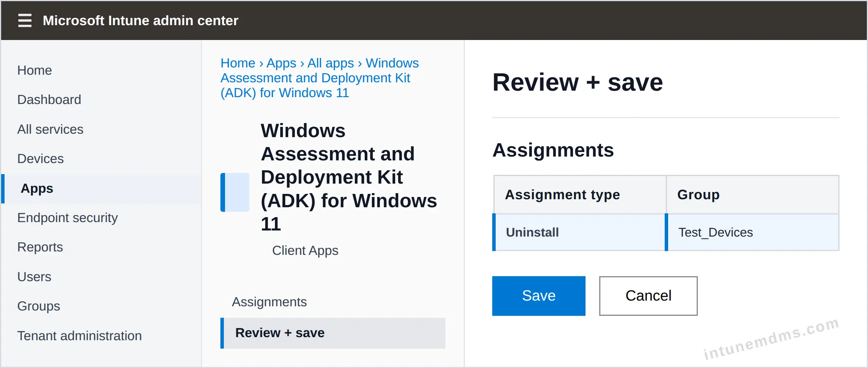This screenshot has width=868, height=368.
Task: Click the Home breadcrumb link
Action: pos(238,63)
